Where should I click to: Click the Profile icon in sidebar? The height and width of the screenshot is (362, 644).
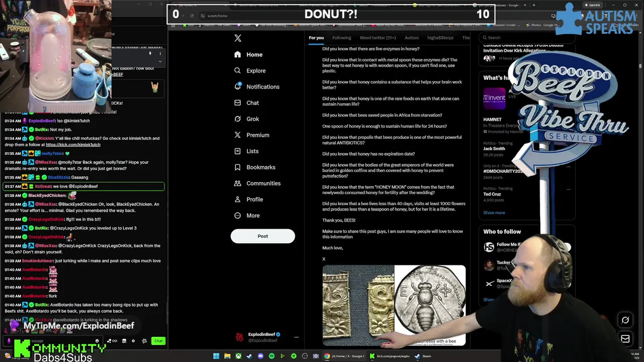coord(237,199)
